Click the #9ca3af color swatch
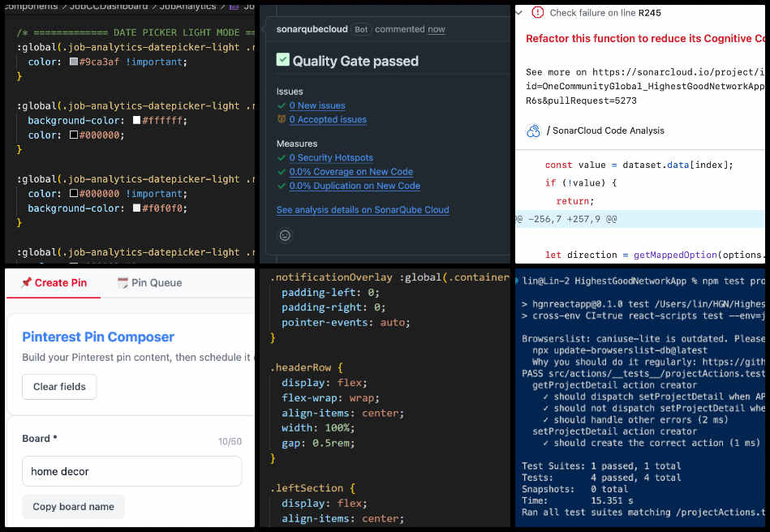This screenshot has height=532, width=770. coord(74,62)
